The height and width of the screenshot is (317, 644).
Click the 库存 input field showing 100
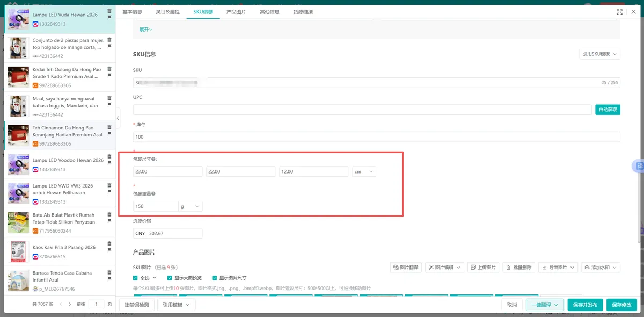coord(377,137)
